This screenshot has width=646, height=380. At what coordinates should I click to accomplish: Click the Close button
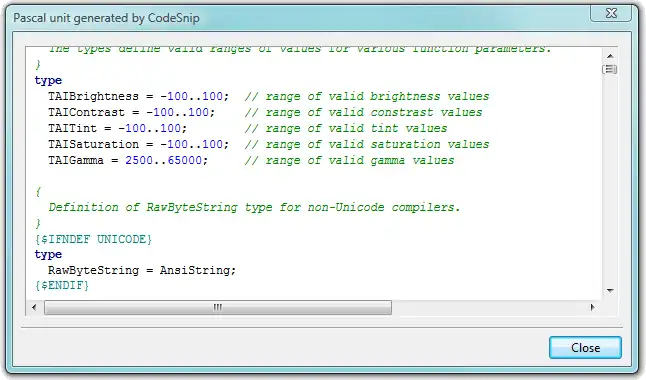pos(585,347)
